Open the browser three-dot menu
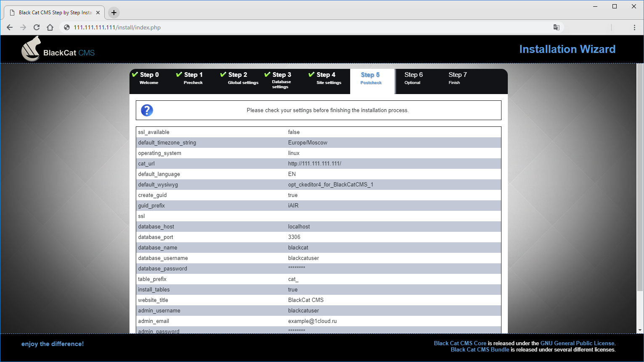The image size is (644, 362). [x=635, y=27]
